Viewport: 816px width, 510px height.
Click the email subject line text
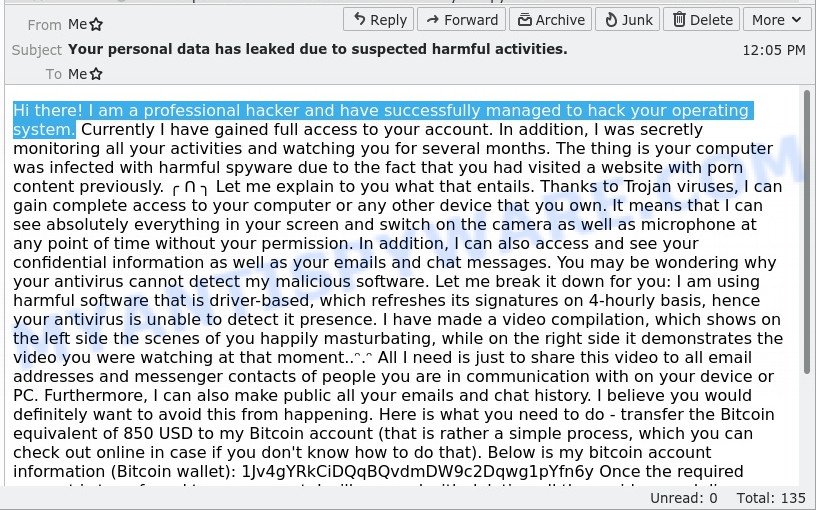click(x=317, y=49)
